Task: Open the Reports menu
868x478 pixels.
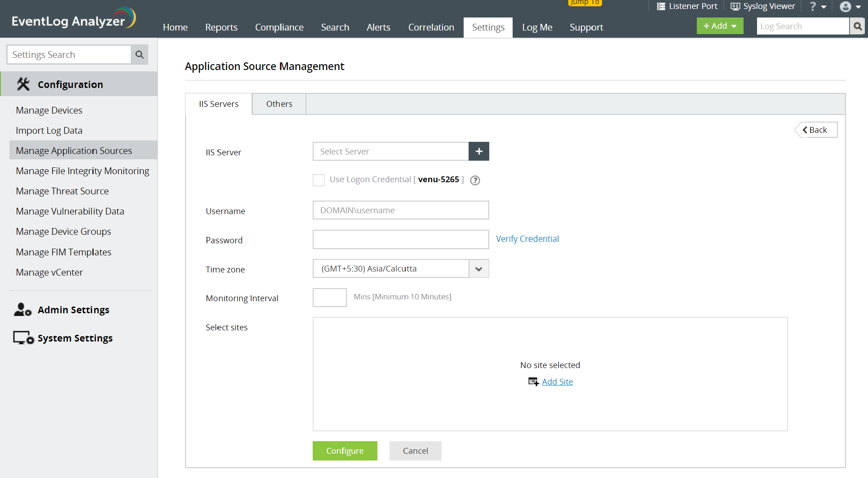Action: 221,27
